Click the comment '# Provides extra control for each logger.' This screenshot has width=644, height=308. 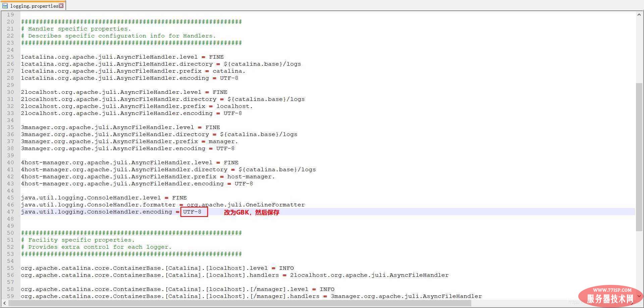coord(96,247)
